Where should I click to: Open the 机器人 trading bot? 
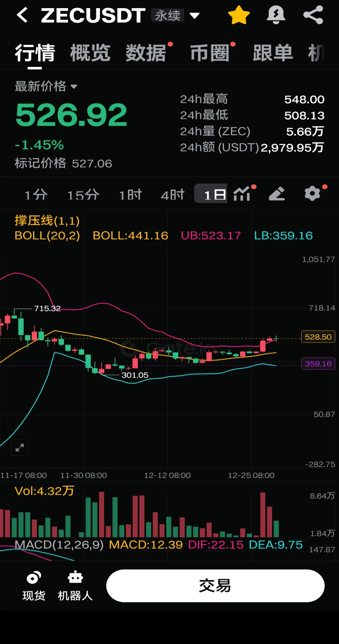tap(75, 586)
